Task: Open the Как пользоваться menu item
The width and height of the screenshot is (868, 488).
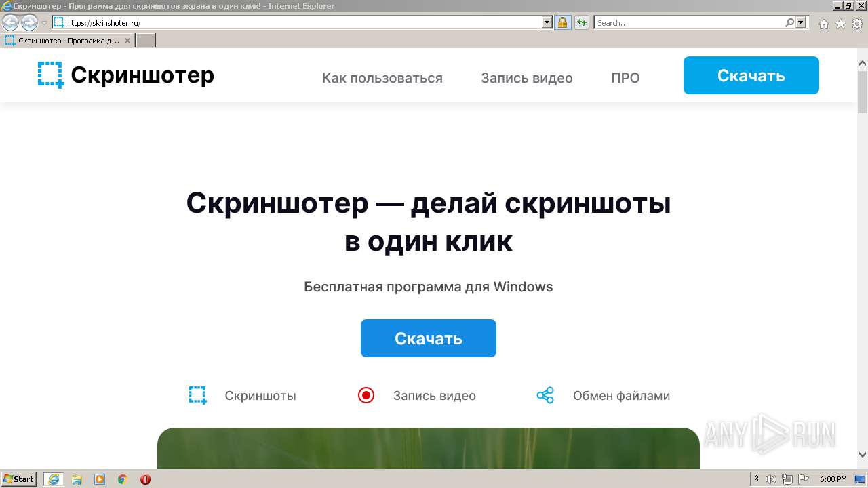Action: [x=382, y=78]
